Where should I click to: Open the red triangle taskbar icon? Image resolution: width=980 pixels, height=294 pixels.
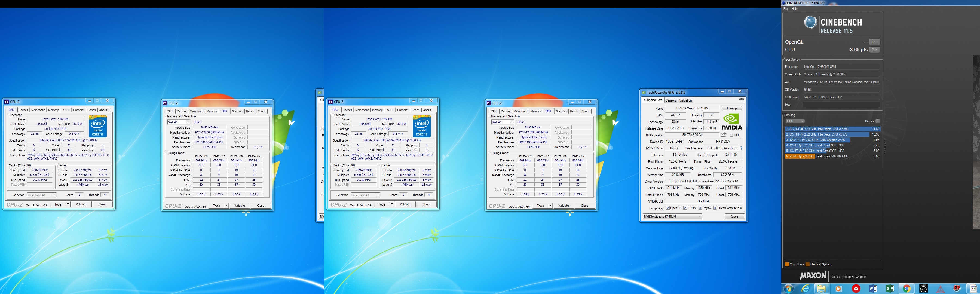pyautogui.click(x=941, y=289)
